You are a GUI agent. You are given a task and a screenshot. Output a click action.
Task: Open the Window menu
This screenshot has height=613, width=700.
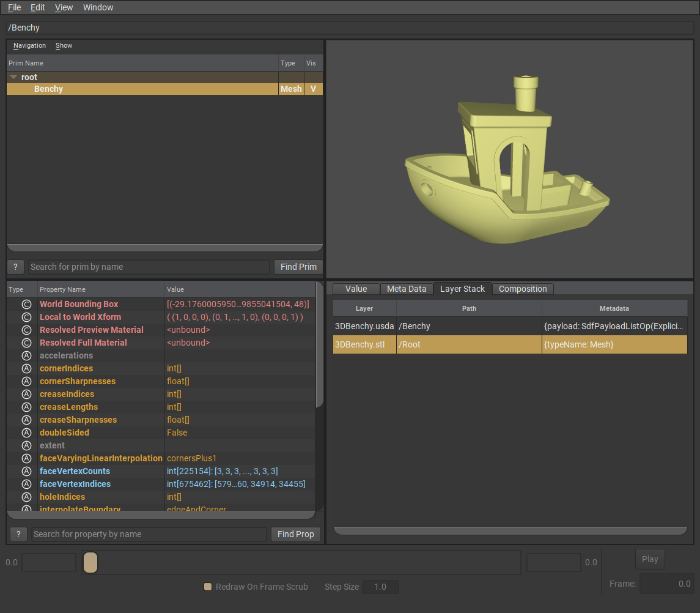click(98, 7)
